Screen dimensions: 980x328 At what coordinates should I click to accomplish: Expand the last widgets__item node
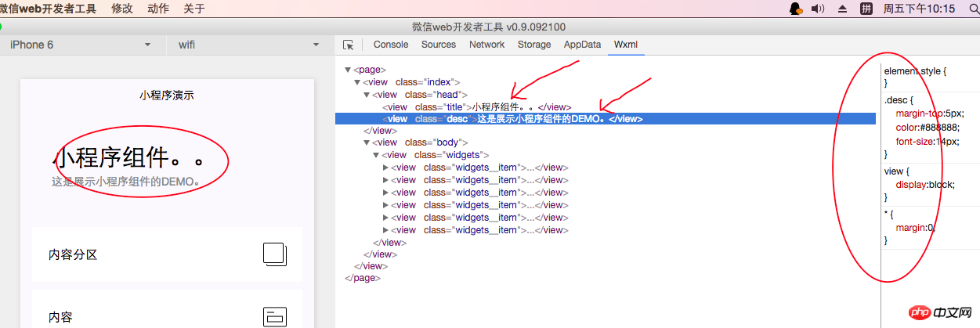(x=385, y=230)
